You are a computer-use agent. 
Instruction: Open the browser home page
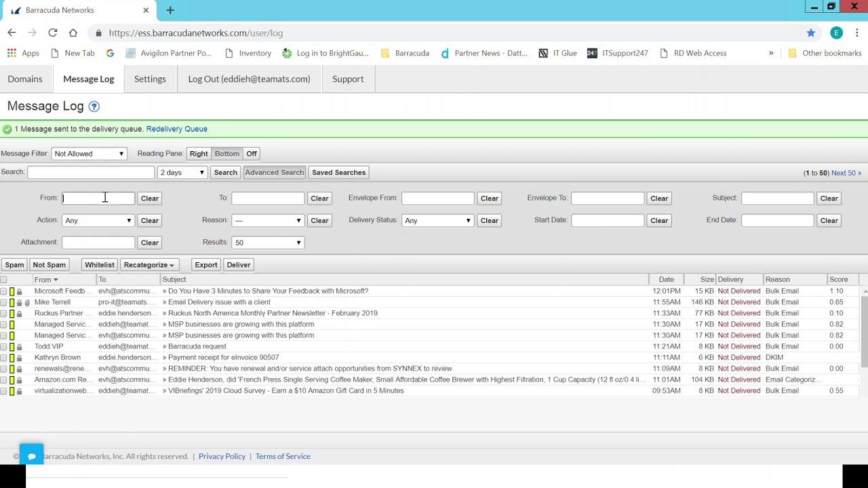[x=73, y=33]
